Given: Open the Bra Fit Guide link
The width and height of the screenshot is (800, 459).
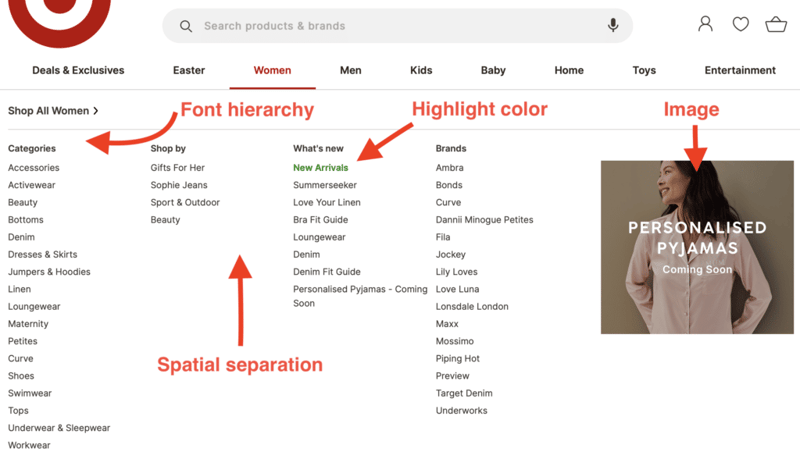Looking at the screenshot, I should pos(320,220).
